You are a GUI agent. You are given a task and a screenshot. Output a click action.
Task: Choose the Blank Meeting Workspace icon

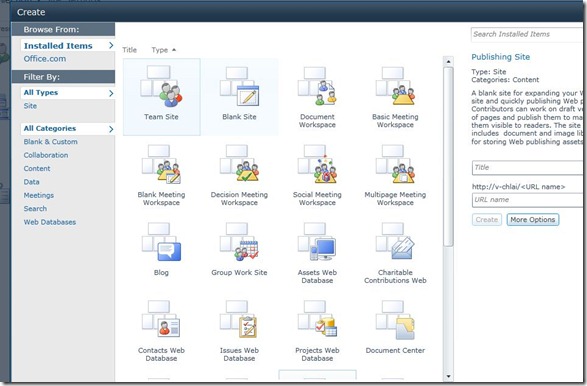click(161, 165)
